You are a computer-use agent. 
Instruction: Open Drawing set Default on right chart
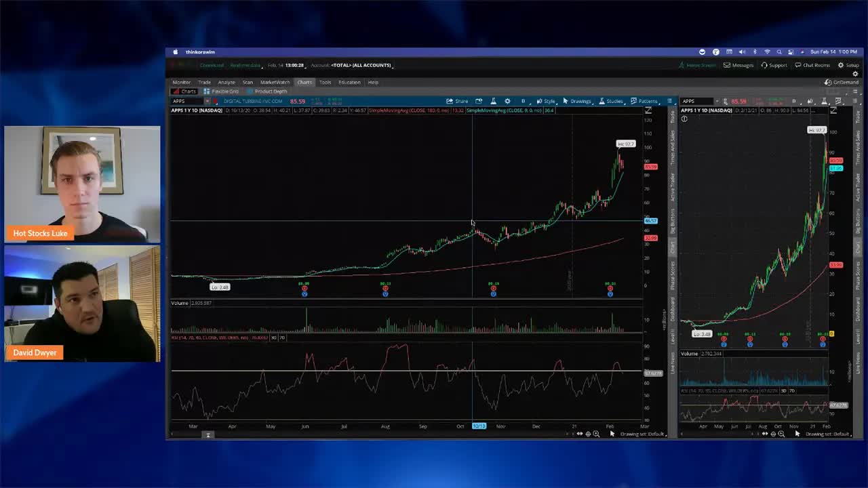tap(827, 434)
